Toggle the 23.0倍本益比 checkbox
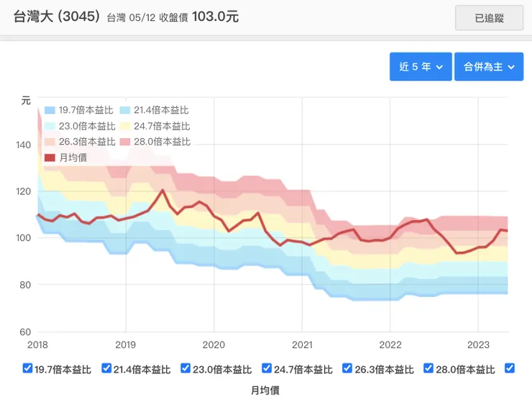The height and width of the screenshot is (400, 532). coord(185,368)
